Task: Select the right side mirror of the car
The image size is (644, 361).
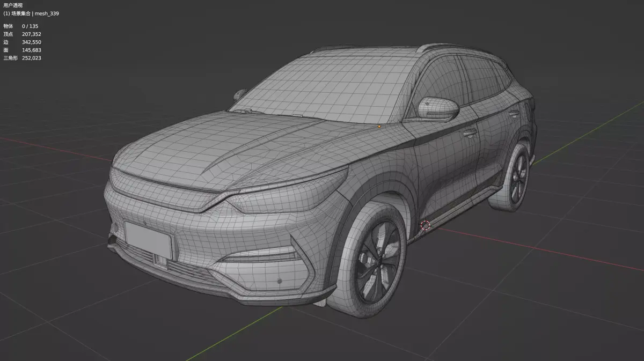Action: 438,109
